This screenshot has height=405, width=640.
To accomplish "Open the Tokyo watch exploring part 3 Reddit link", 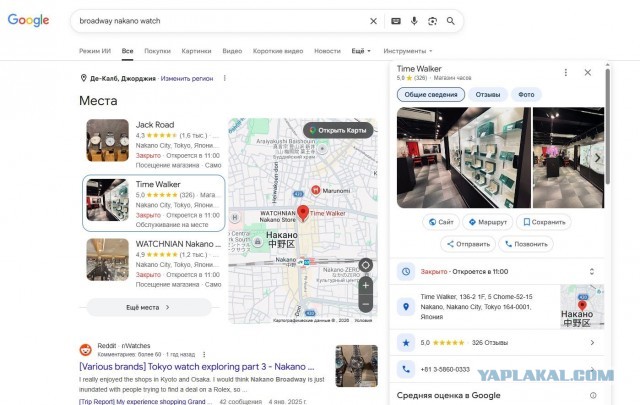I will pos(196,367).
